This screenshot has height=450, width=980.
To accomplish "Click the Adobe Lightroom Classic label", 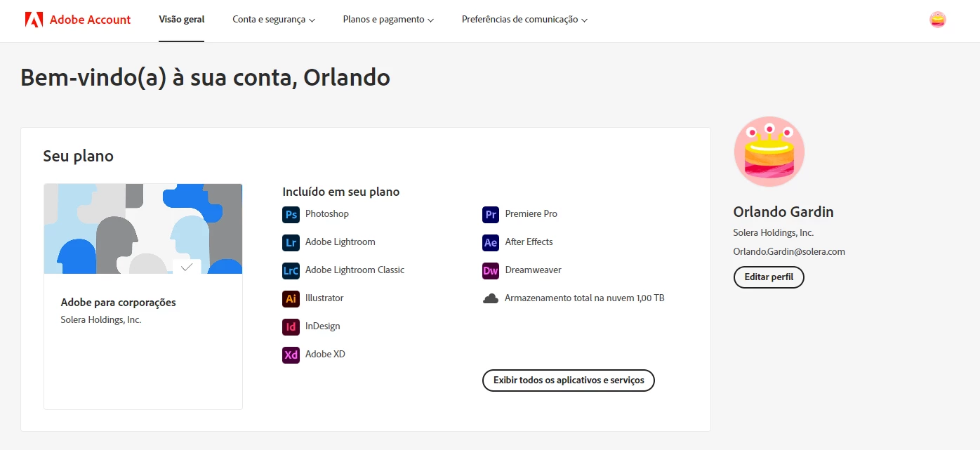I will tap(355, 270).
